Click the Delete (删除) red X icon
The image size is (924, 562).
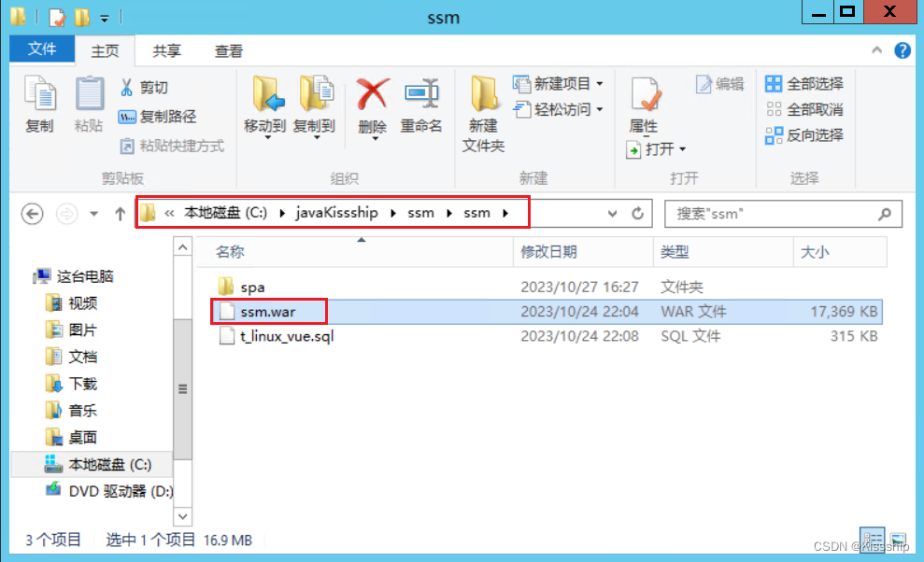click(373, 94)
